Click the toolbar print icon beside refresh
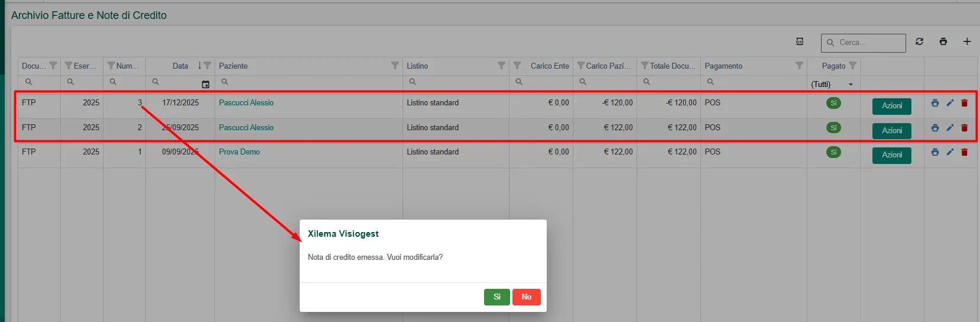Viewport: 980px width, 322px height. point(943,41)
